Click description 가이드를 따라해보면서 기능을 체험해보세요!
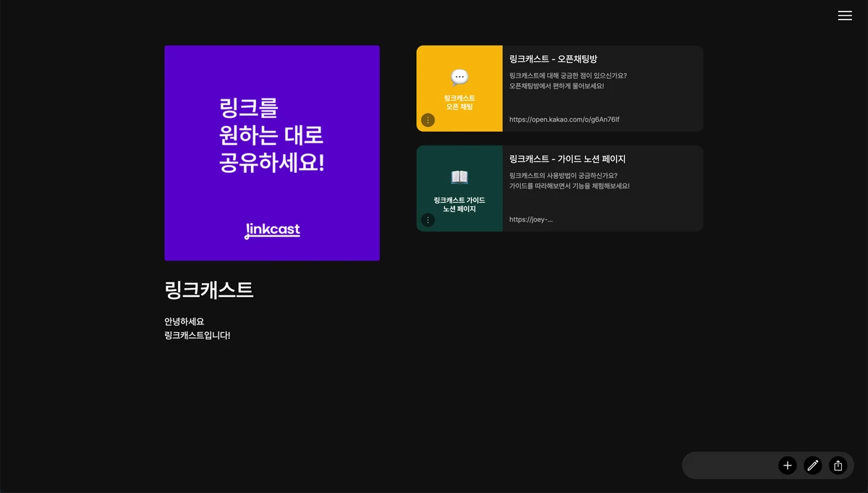Screen dimensions: 868x493 (570, 186)
